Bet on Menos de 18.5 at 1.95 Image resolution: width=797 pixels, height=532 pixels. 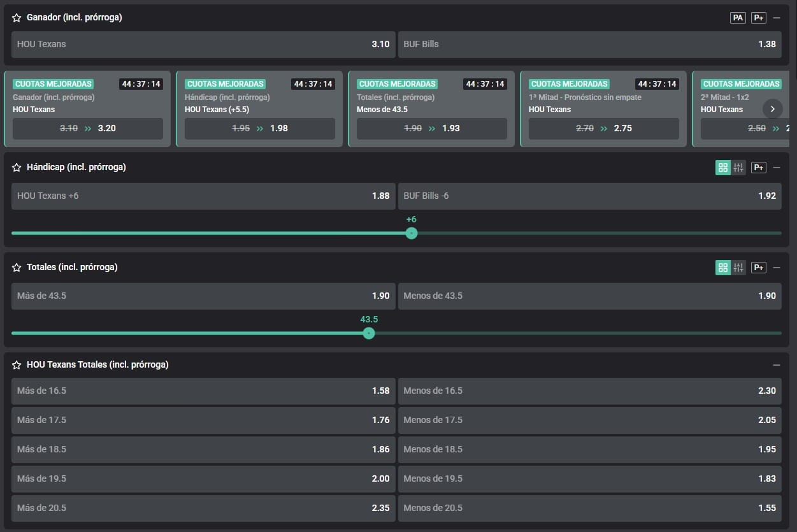point(589,449)
